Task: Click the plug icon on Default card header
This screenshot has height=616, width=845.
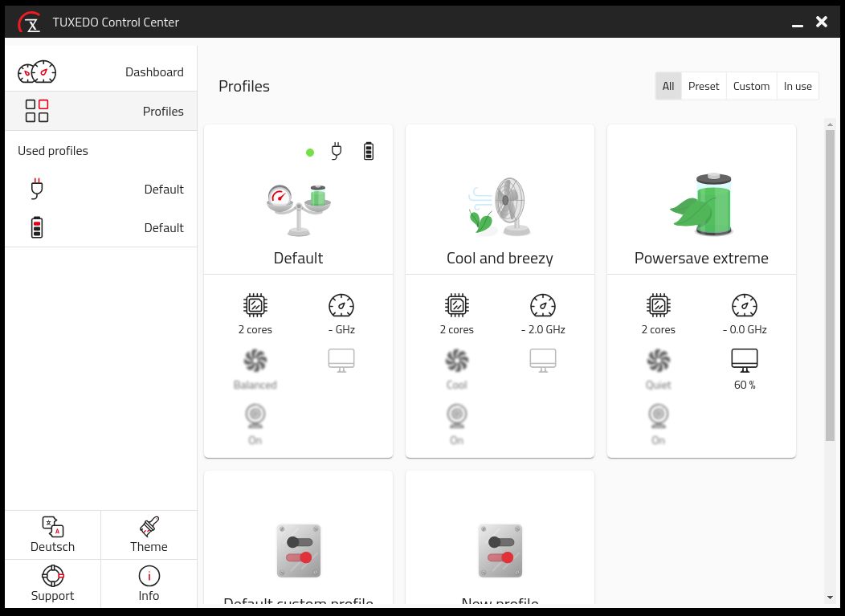Action: (x=337, y=151)
